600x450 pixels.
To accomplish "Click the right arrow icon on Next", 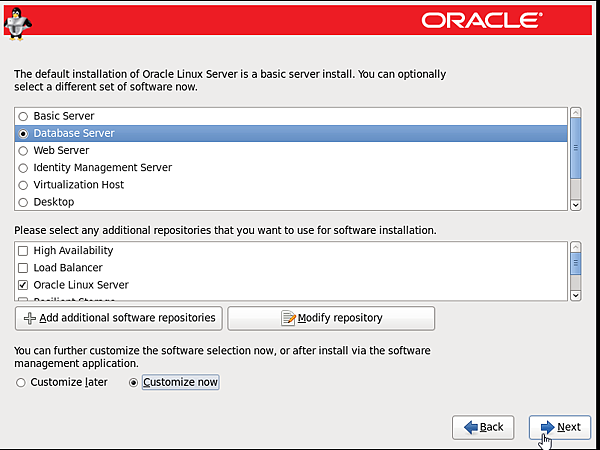I will coord(546,427).
